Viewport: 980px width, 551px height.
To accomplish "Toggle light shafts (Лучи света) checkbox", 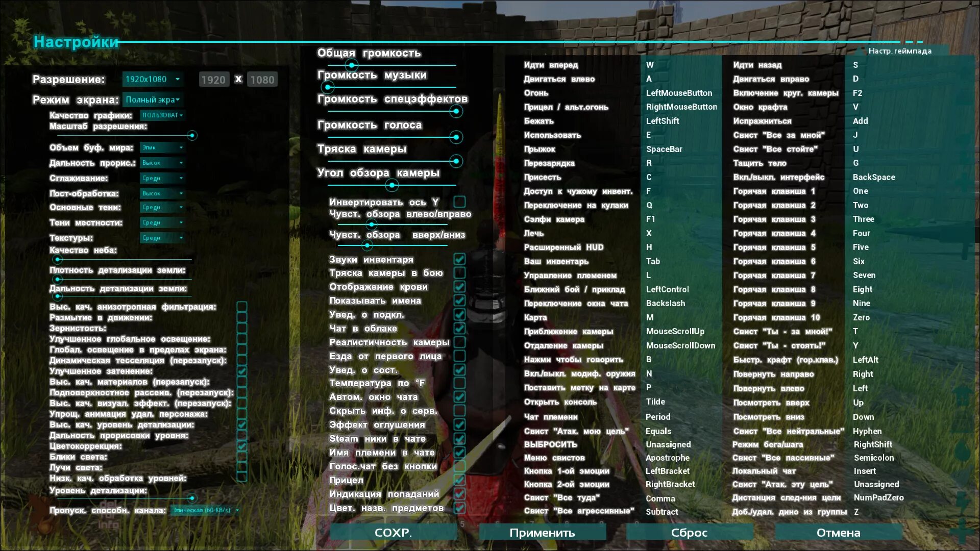I will 242,467.
